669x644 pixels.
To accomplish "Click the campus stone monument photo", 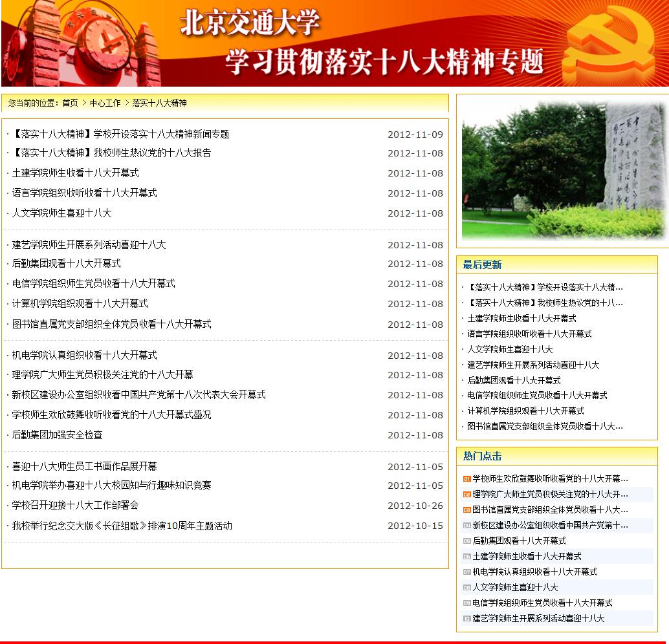I will pyautogui.click(x=563, y=169).
